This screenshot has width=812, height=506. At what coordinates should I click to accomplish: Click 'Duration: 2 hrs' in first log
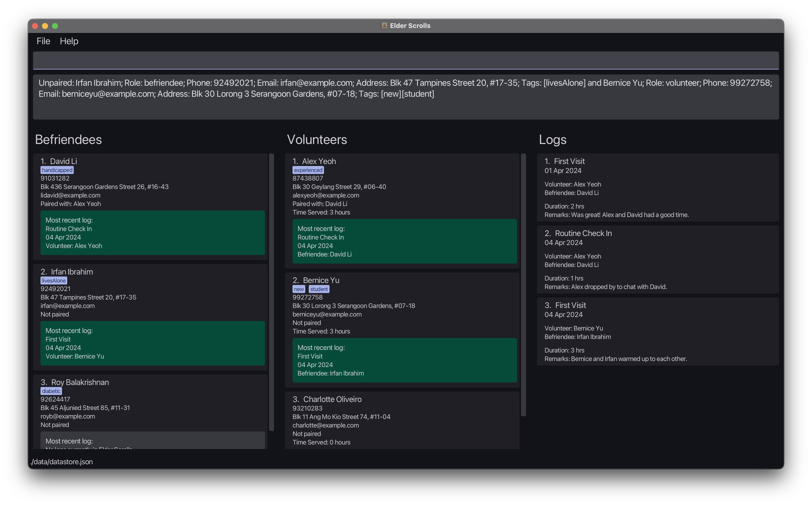point(564,206)
